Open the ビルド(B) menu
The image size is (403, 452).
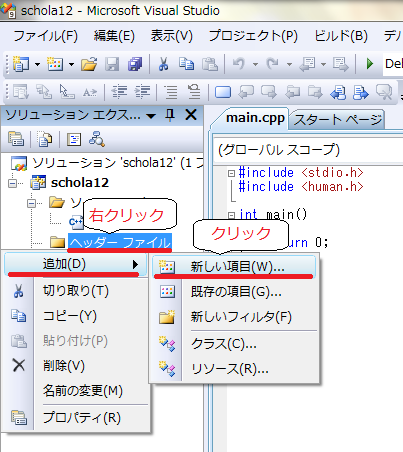tap(341, 36)
